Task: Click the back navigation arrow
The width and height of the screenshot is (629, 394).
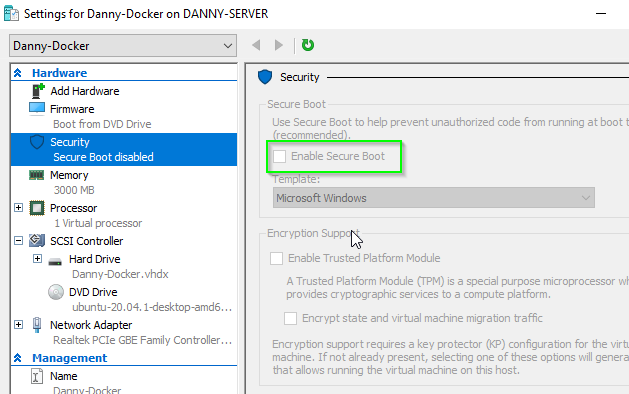Action: pyautogui.click(x=256, y=45)
